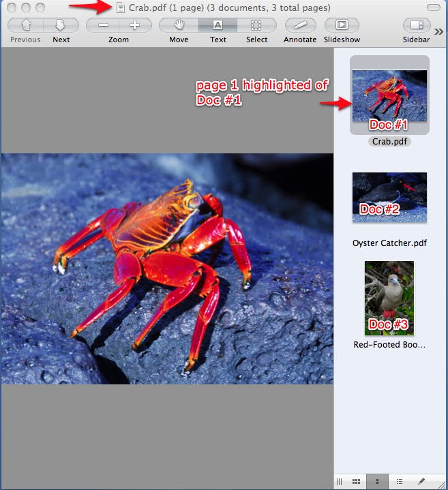The width and height of the screenshot is (448, 490).
Task: Select the Red-Footed Booby thumbnail in sidebar
Action: [x=389, y=298]
